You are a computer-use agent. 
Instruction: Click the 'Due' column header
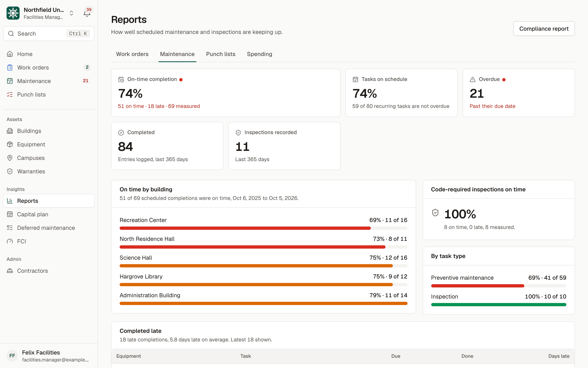point(395,356)
